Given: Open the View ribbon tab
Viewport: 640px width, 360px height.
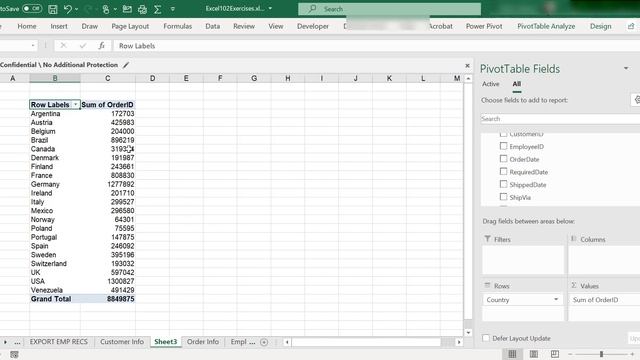Looking at the screenshot, I should coord(276,26).
